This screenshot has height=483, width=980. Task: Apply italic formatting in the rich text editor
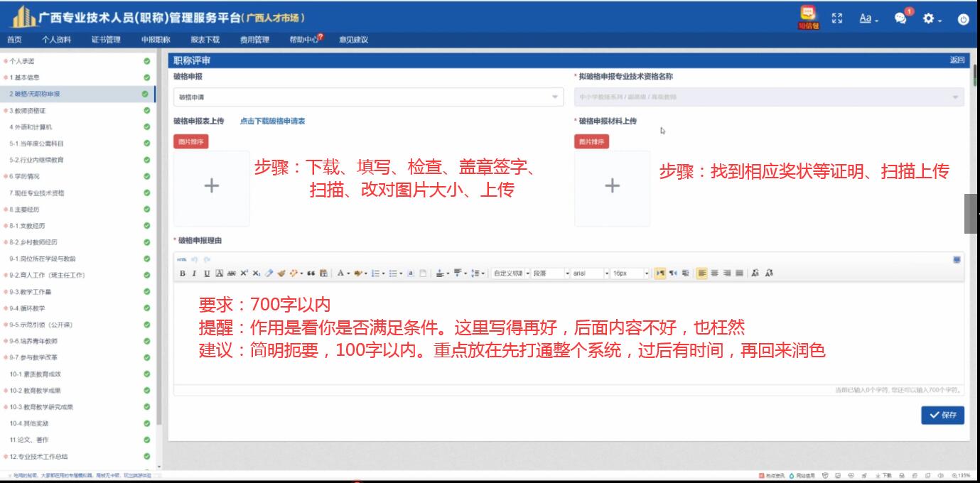tap(194, 273)
